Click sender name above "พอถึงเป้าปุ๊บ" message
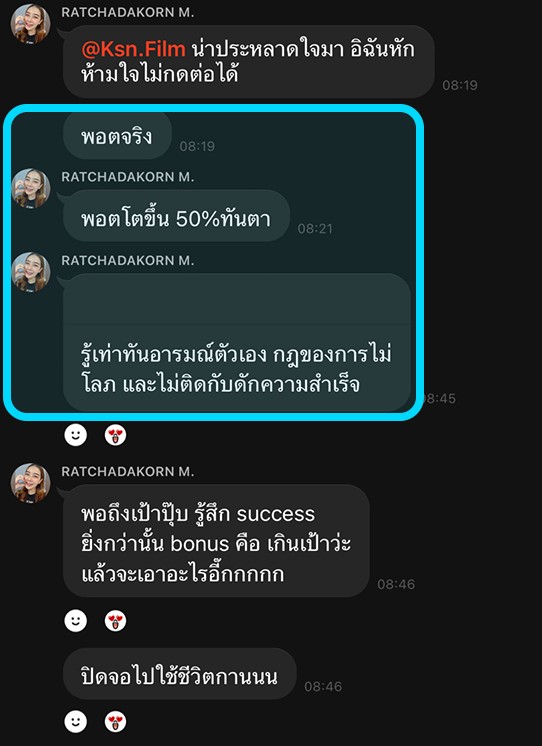Image resolution: width=542 pixels, height=746 pixels. click(x=128, y=471)
